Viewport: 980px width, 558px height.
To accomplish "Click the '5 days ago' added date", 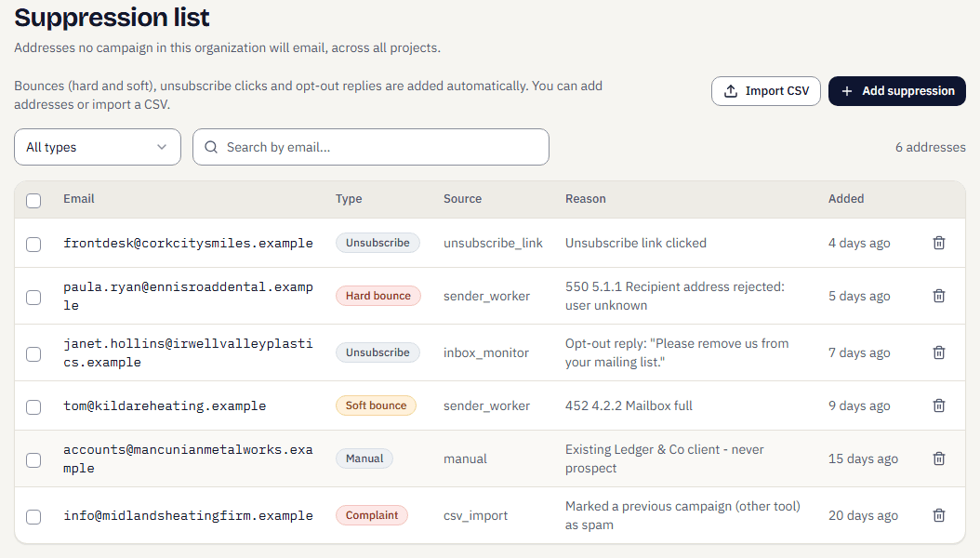I will point(859,296).
